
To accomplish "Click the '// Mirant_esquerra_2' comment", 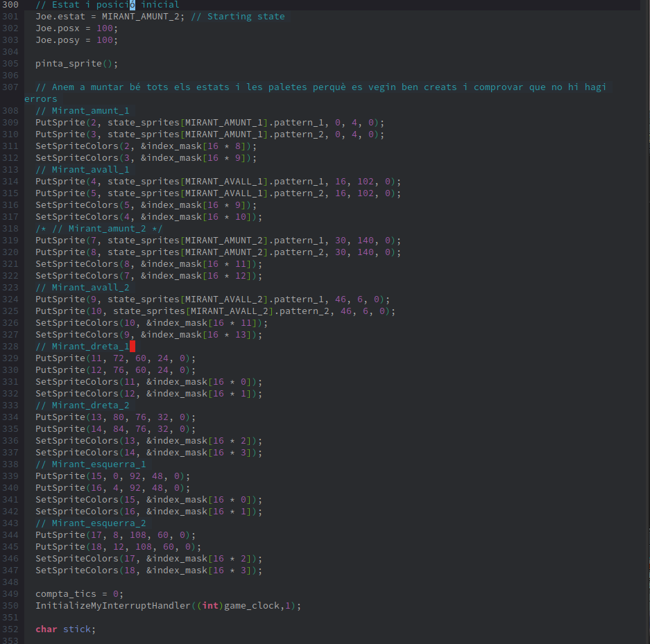I will (91, 523).
